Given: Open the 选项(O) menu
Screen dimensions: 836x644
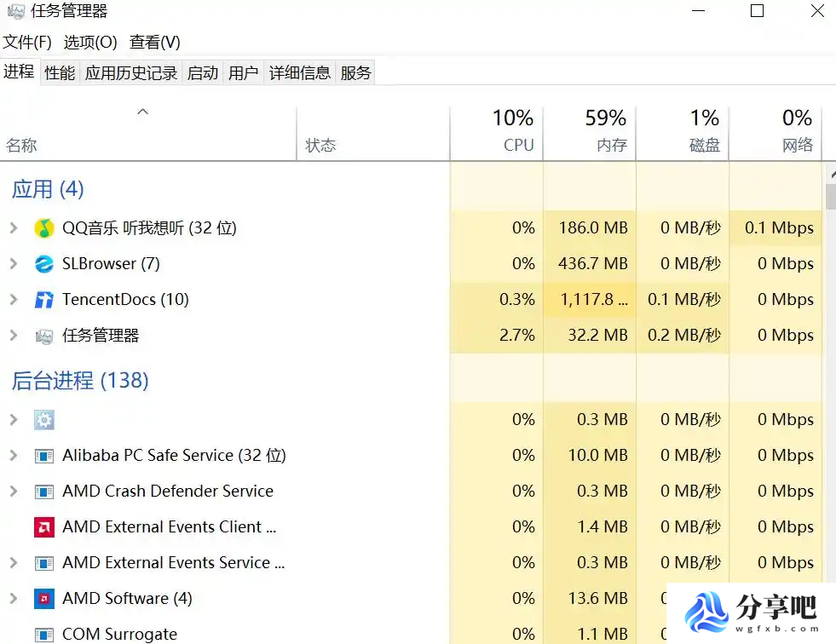Looking at the screenshot, I should pos(90,42).
